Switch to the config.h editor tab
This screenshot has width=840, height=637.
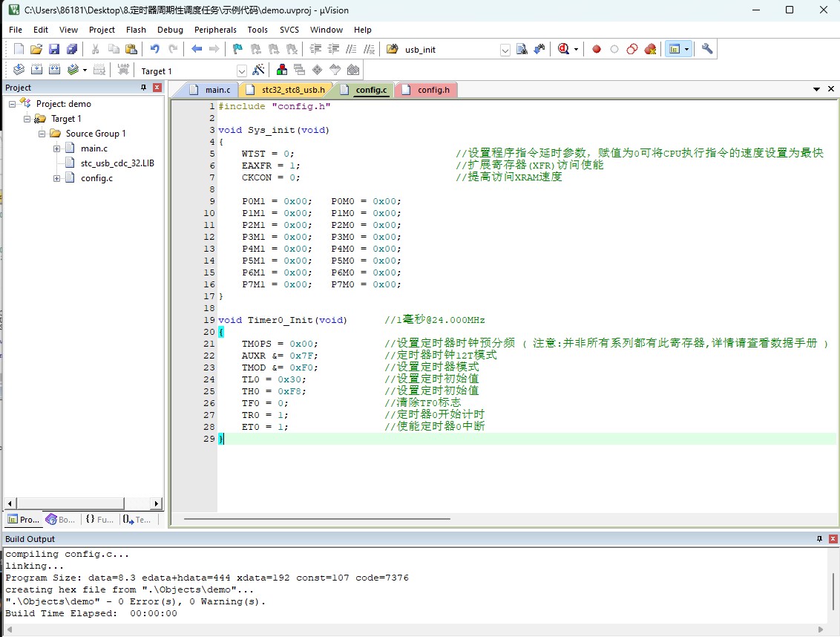pyautogui.click(x=427, y=90)
